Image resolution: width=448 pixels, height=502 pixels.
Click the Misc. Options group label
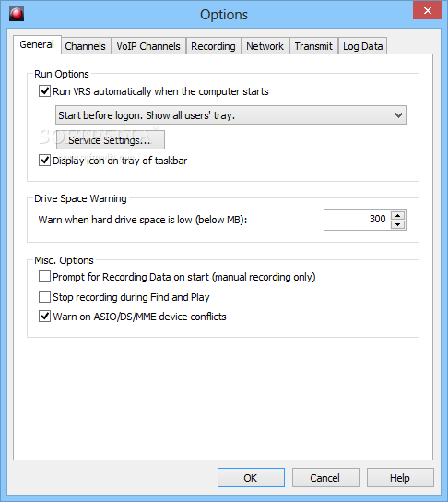click(x=64, y=260)
